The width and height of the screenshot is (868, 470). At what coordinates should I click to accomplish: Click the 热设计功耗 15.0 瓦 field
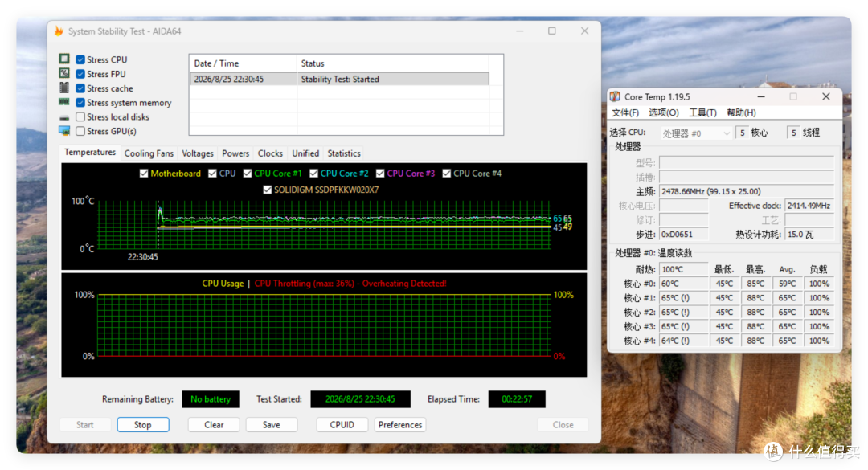809,235
